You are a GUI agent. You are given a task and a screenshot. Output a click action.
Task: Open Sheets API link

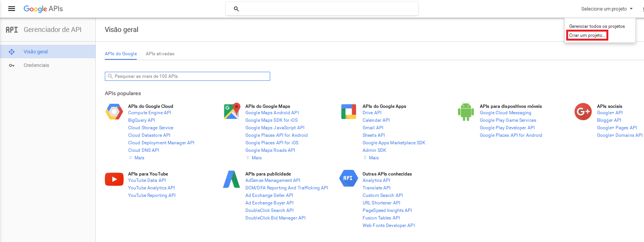pos(374,135)
